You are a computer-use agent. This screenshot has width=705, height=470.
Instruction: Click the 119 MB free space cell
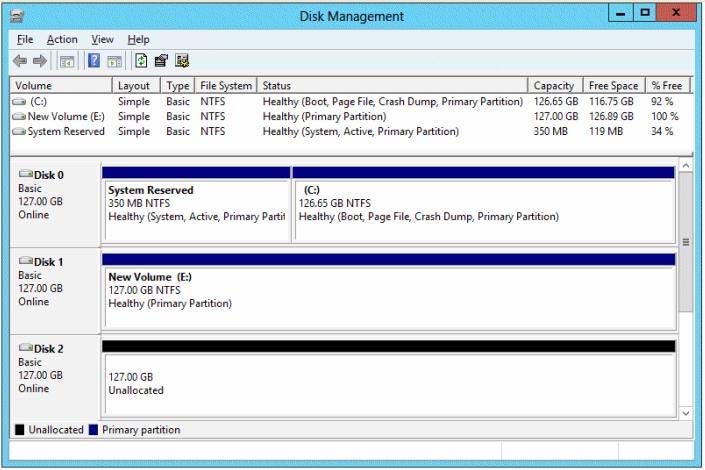tap(606, 131)
